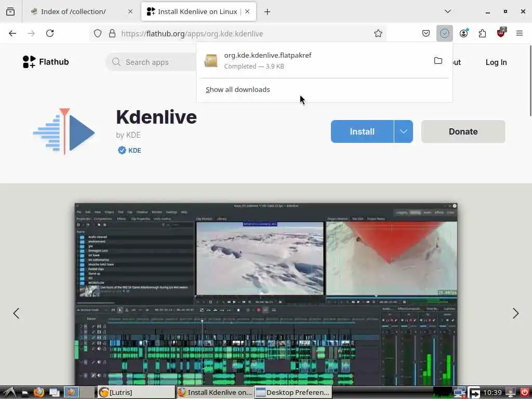Click the Kdenlive app logo
Image resolution: width=532 pixels, height=399 pixels.
[x=64, y=131]
